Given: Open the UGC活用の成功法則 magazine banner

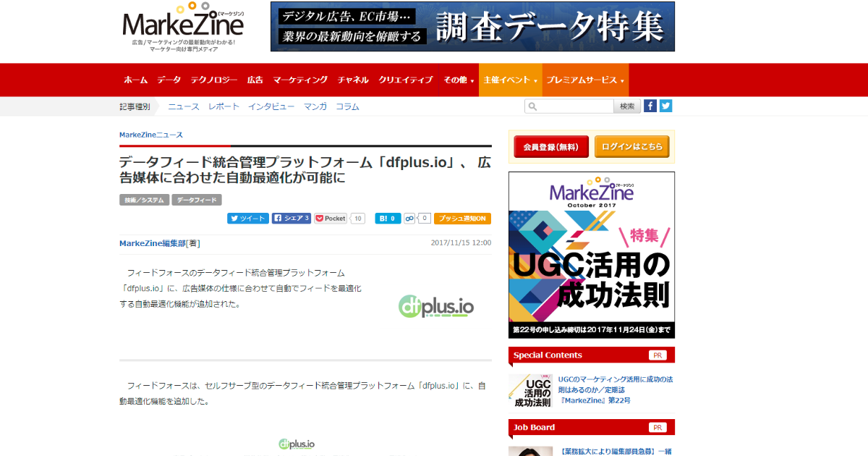Looking at the screenshot, I should (592, 255).
